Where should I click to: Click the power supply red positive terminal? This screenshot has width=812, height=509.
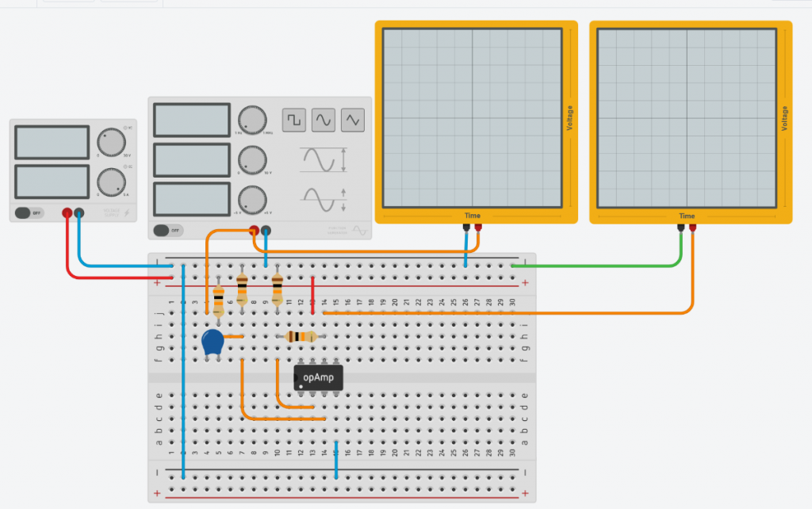click(67, 212)
